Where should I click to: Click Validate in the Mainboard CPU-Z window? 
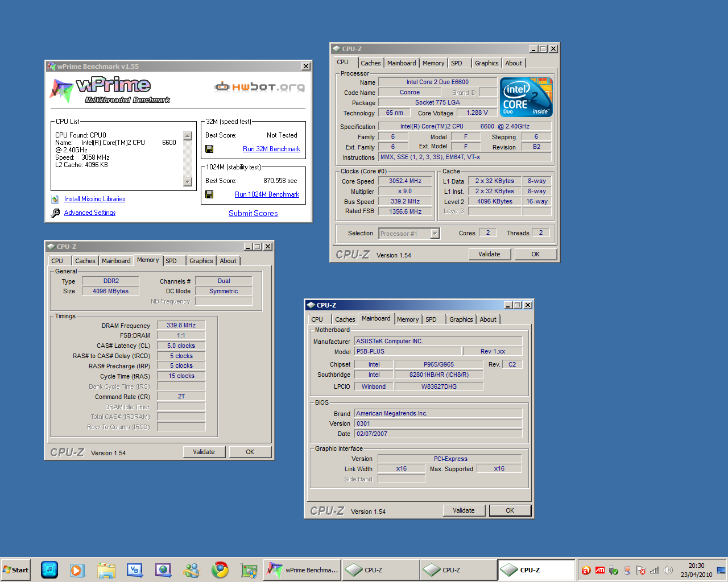pyautogui.click(x=464, y=510)
